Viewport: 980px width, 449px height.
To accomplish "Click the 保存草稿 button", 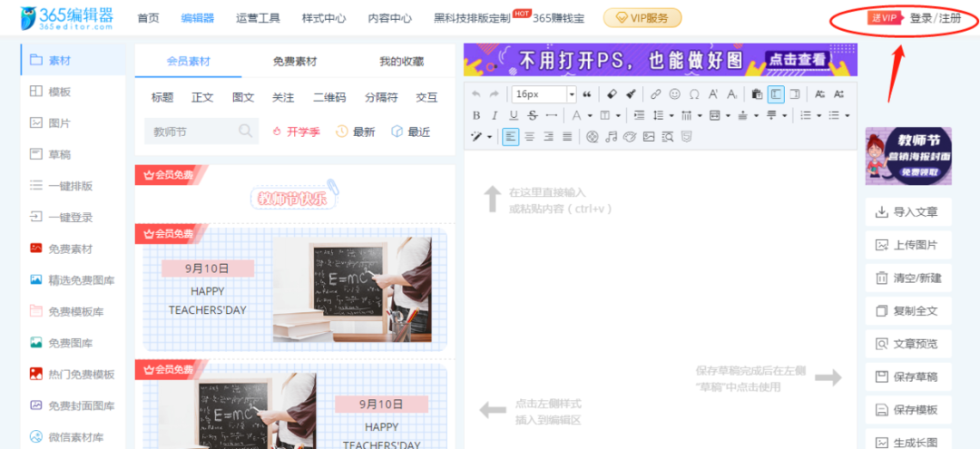I will tap(908, 376).
